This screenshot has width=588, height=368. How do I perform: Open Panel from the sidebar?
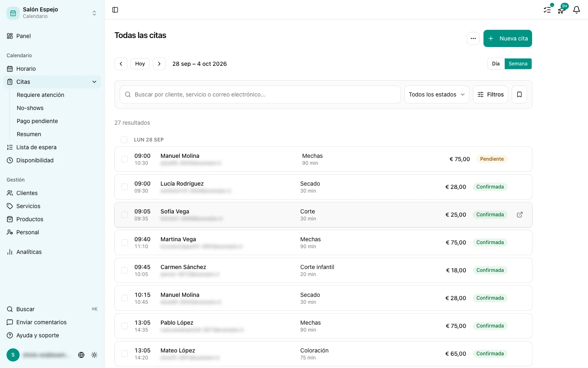click(x=52, y=36)
